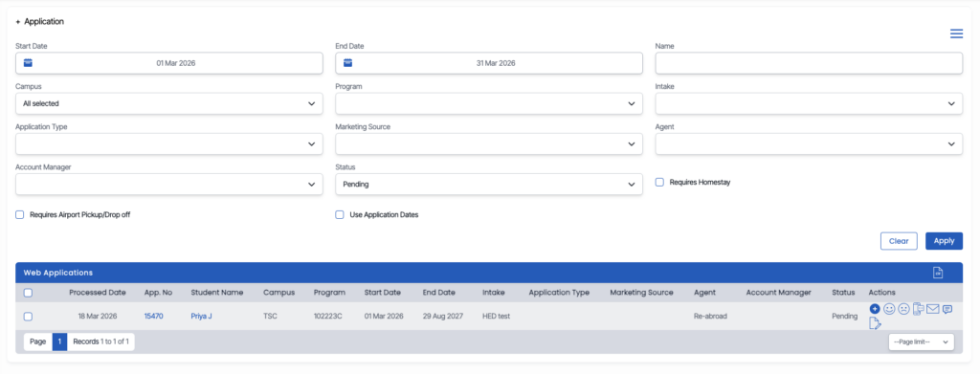Click the 102223C program cell
This screenshot has width=980, height=374.
coord(329,317)
